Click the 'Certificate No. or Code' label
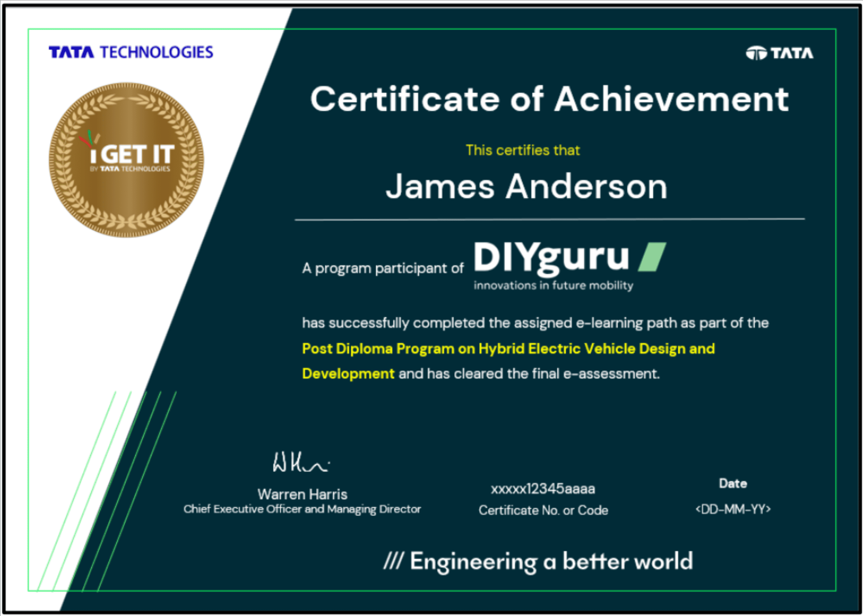 pyautogui.click(x=543, y=511)
